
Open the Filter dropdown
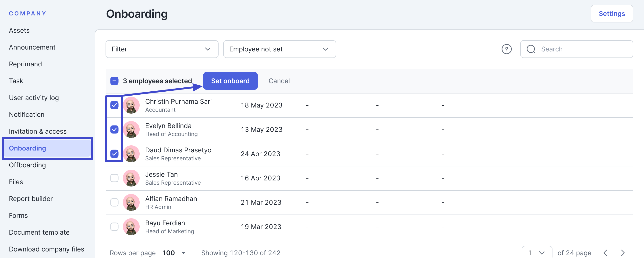[162, 49]
